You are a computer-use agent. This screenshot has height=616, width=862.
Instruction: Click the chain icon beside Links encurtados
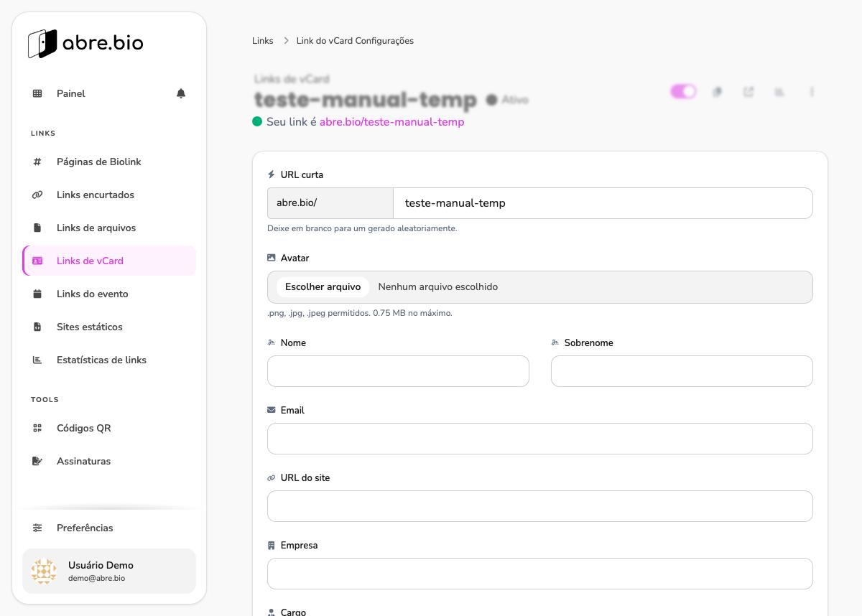(x=37, y=195)
